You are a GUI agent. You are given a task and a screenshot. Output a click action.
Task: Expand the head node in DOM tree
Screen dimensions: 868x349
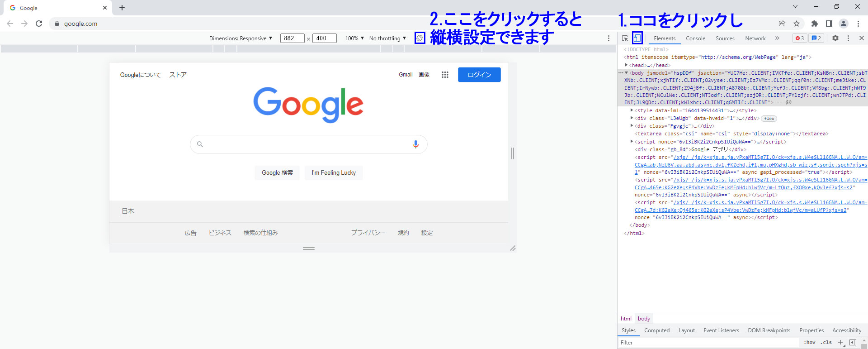(x=627, y=65)
